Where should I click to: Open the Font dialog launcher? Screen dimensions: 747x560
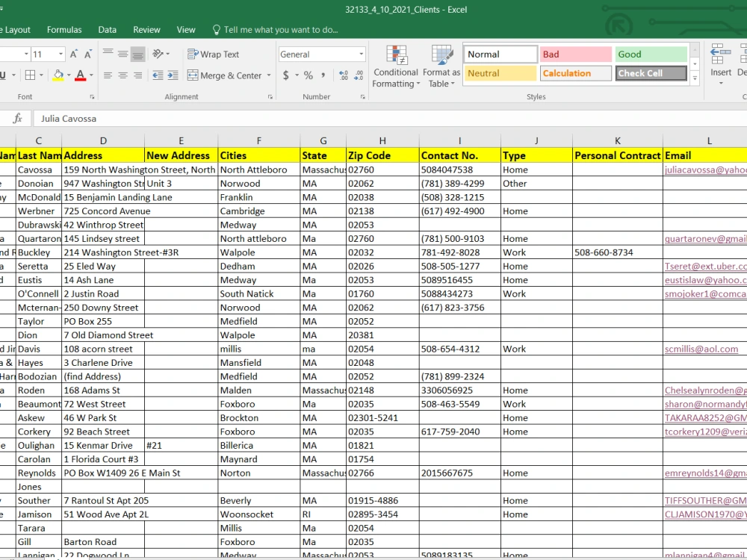pos(92,96)
